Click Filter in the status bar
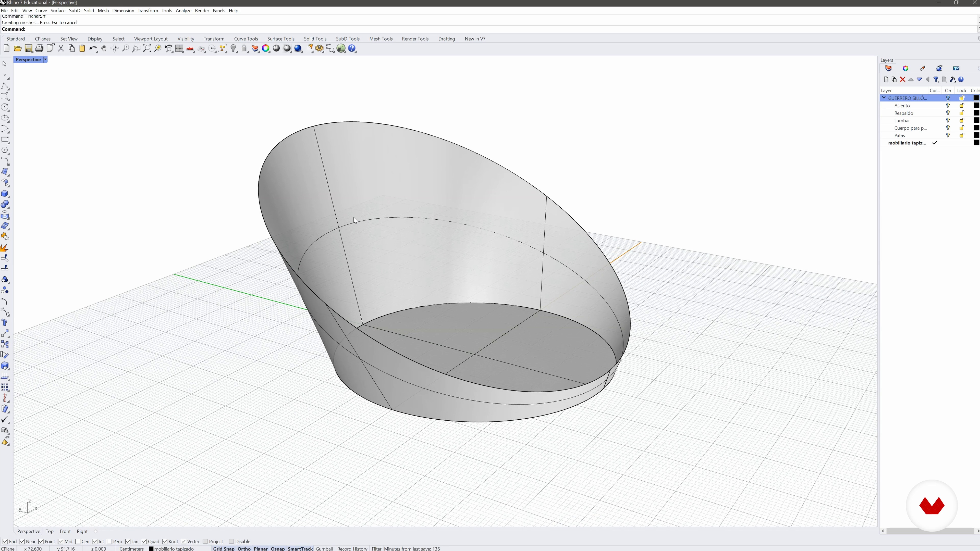Image resolution: width=980 pixels, height=551 pixels. click(x=376, y=549)
